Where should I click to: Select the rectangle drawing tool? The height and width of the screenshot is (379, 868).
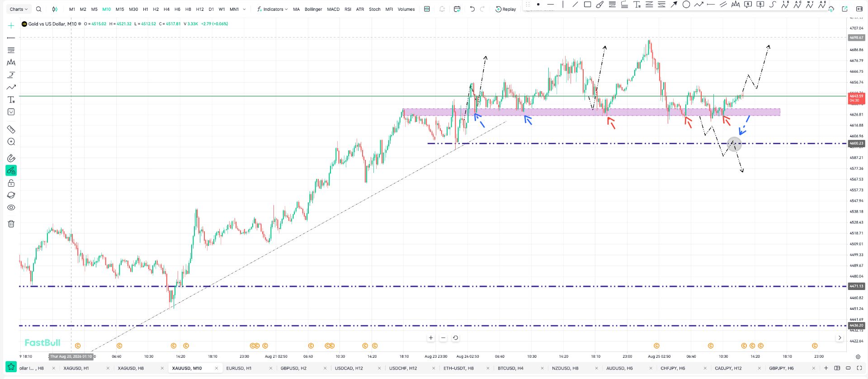587,5
